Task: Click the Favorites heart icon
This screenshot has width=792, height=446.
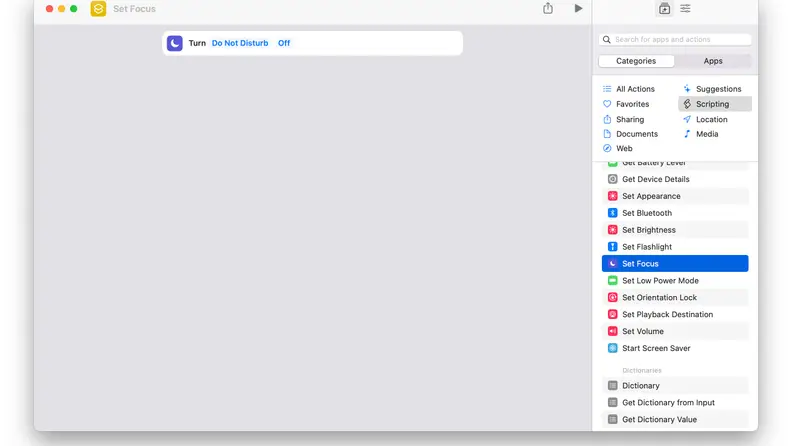Action: click(607, 104)
